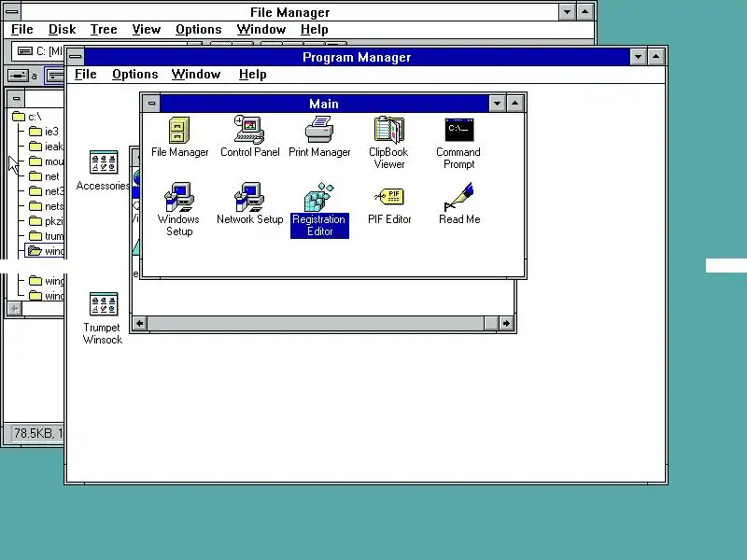Select the pkzi folder in tree
The width and height of the screenshot is (747, 560).
[x=46, y=221]
